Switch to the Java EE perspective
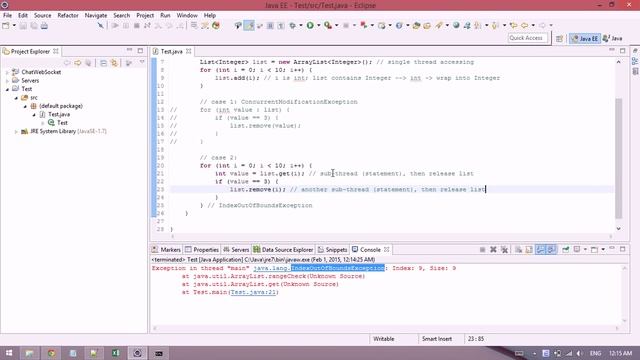Screen dimensions: 640x360 [x=585, y=38]
